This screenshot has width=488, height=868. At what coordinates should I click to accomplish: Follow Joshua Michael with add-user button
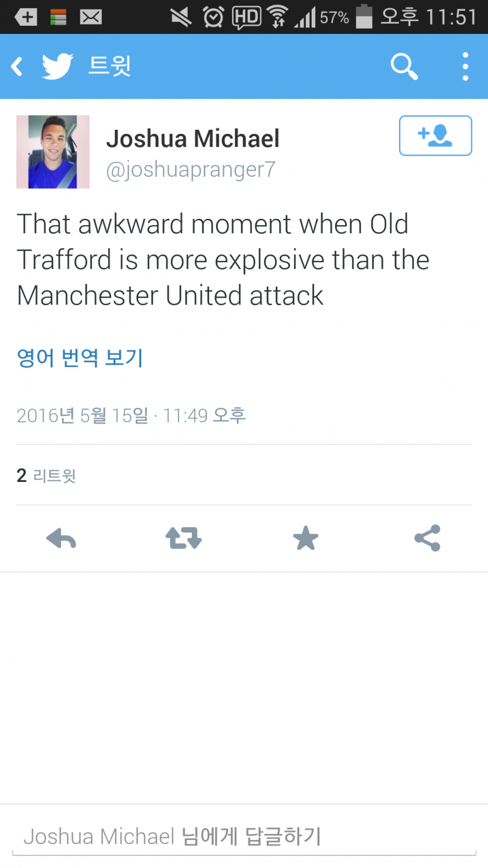(x=435, y=136)
